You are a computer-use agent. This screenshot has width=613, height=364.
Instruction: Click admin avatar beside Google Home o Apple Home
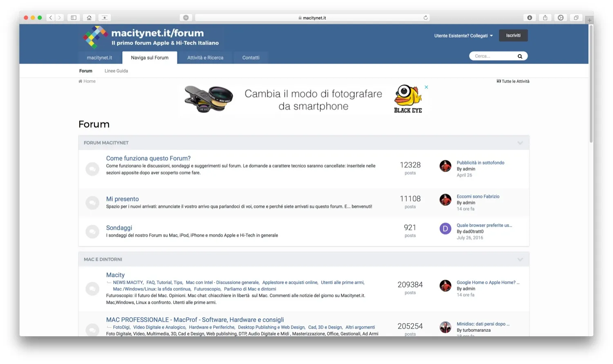tap(445, 286)
